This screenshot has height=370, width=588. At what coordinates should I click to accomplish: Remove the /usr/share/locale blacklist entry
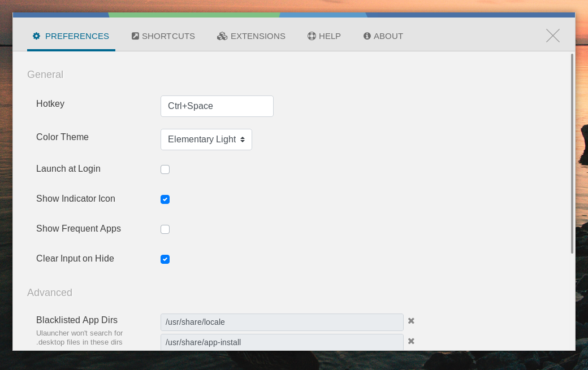411,321
